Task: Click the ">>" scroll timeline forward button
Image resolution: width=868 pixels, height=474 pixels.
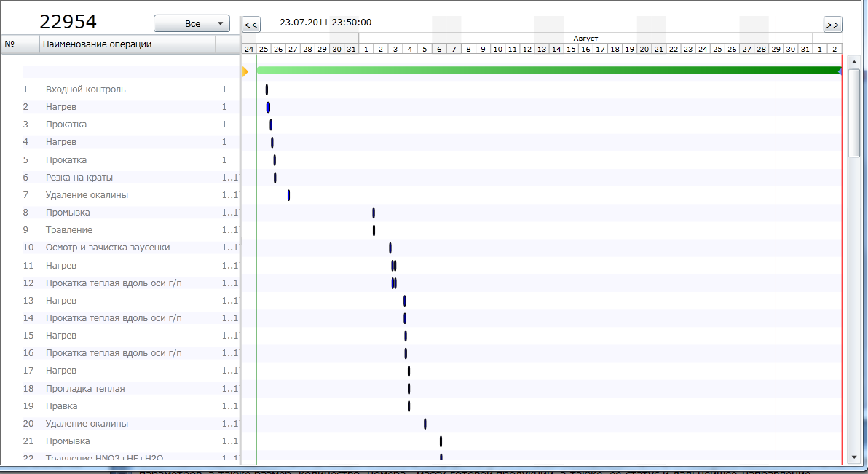Action: click(832, 25)
